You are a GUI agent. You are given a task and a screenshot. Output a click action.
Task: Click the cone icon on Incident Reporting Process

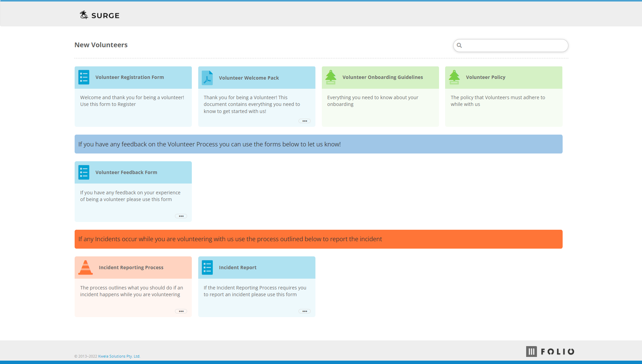86,267
